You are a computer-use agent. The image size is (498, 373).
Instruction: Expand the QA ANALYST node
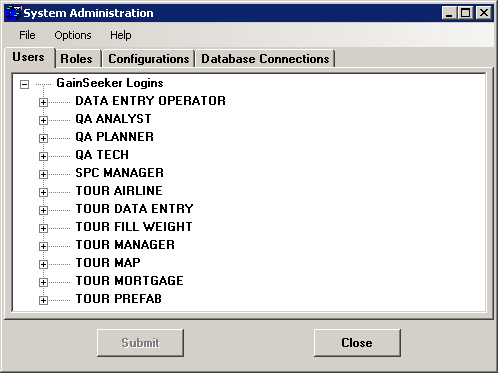[43, 120]
